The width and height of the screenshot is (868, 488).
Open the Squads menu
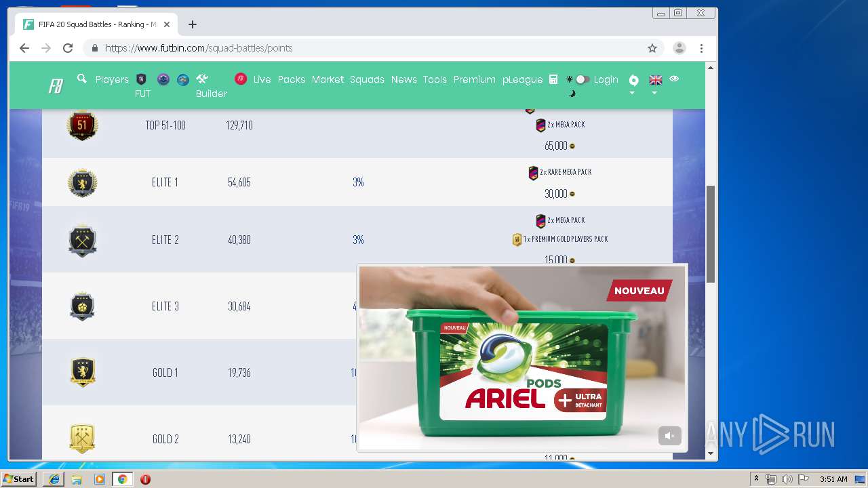tap(367, 79)
